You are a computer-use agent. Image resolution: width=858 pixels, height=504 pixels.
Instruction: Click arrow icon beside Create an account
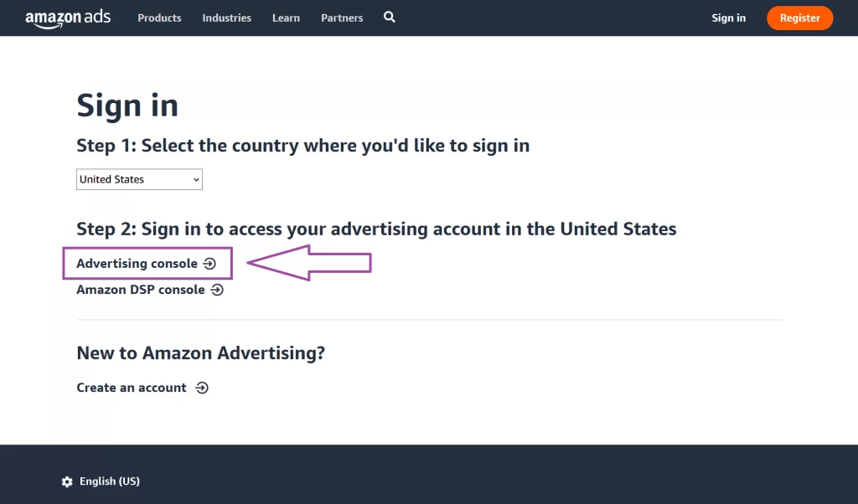(201, 388)
